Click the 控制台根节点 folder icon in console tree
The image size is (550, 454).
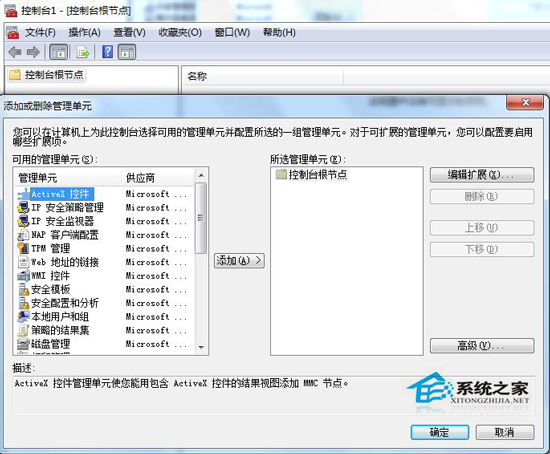pyautogui.click(x=15, y=75)
